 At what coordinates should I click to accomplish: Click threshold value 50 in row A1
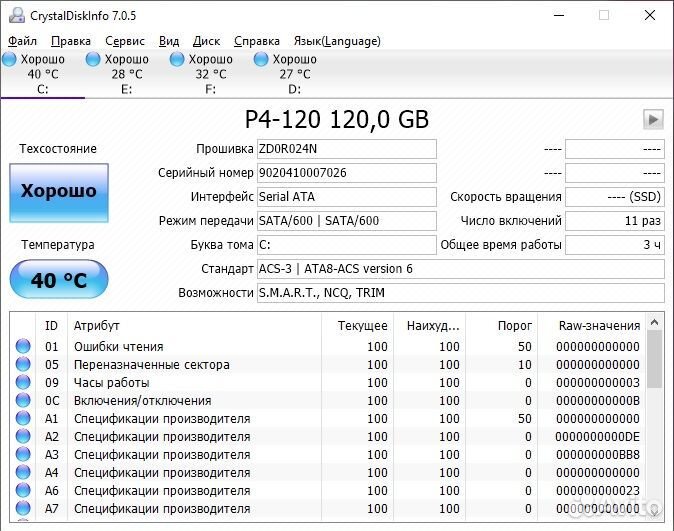click(x=525, y=419)
